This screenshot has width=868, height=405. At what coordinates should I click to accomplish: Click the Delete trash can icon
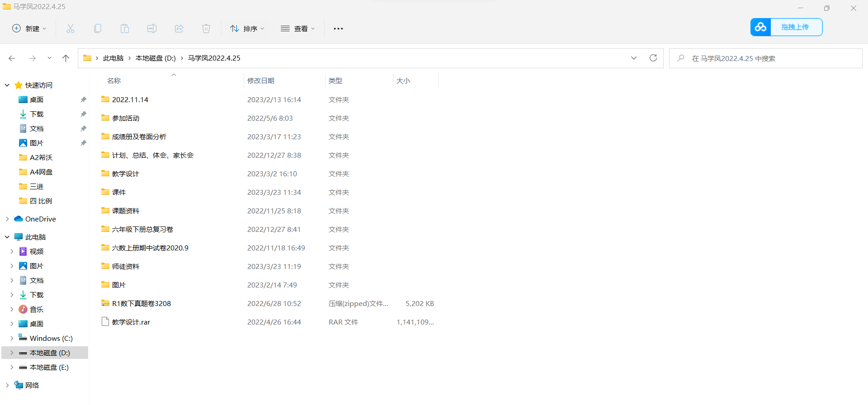pyautogui.click(x=206, y=28)
